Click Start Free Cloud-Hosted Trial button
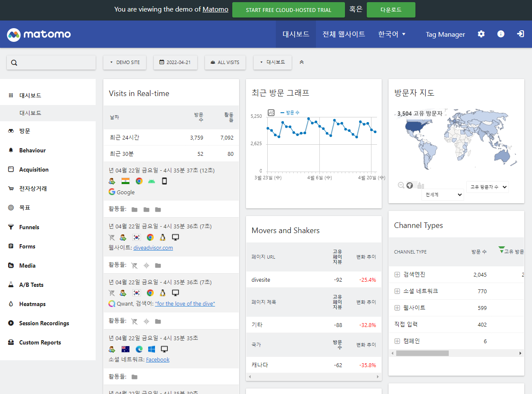This screenshot has width=532, height=394. (288, 10)
